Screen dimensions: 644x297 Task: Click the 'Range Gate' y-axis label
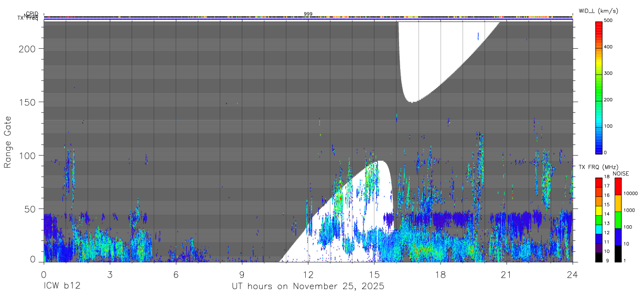(x=8, y=142)
